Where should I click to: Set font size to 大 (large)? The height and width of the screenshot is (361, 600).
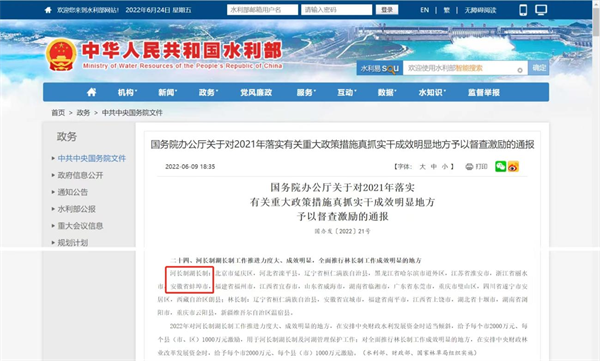pyautogui.click(x=422, y=167)
